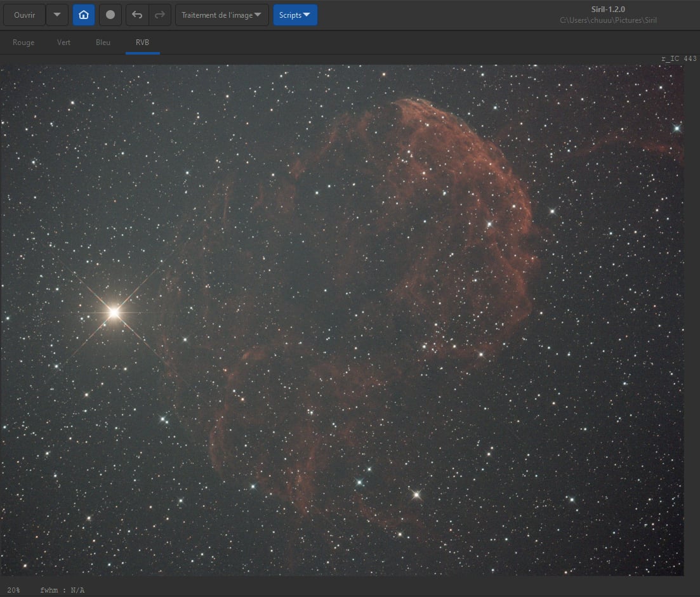The width and height of the screenshot is (700, 597).
Task: Click the C:\Users\chuuu\Pictures\Siril path text
Action: click(608, 20)
